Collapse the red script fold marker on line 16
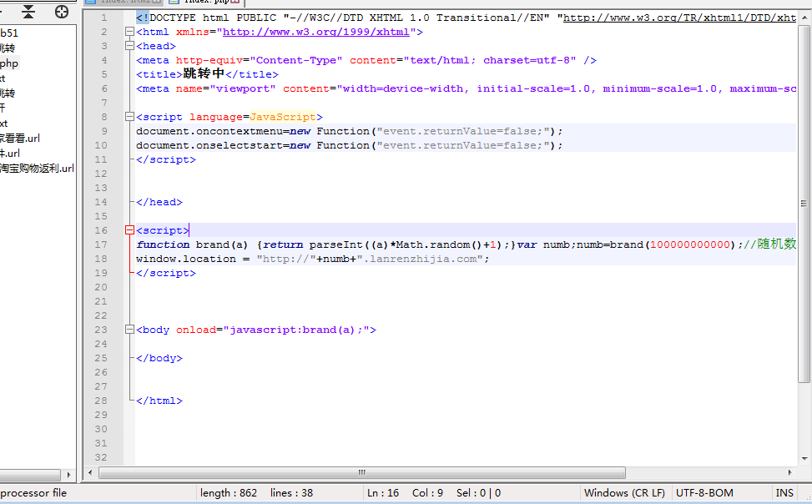The height and width of the screenshot is (504, 812). [x=129, y=230]
